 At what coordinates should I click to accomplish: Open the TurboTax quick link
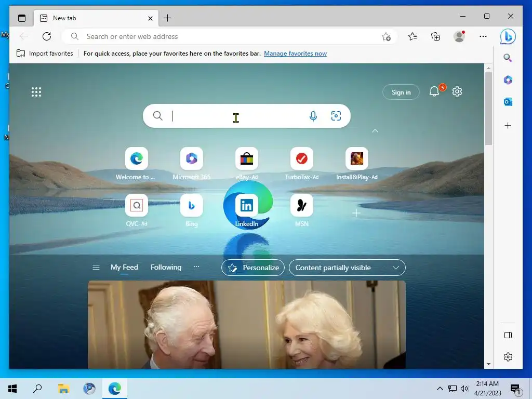302,164
